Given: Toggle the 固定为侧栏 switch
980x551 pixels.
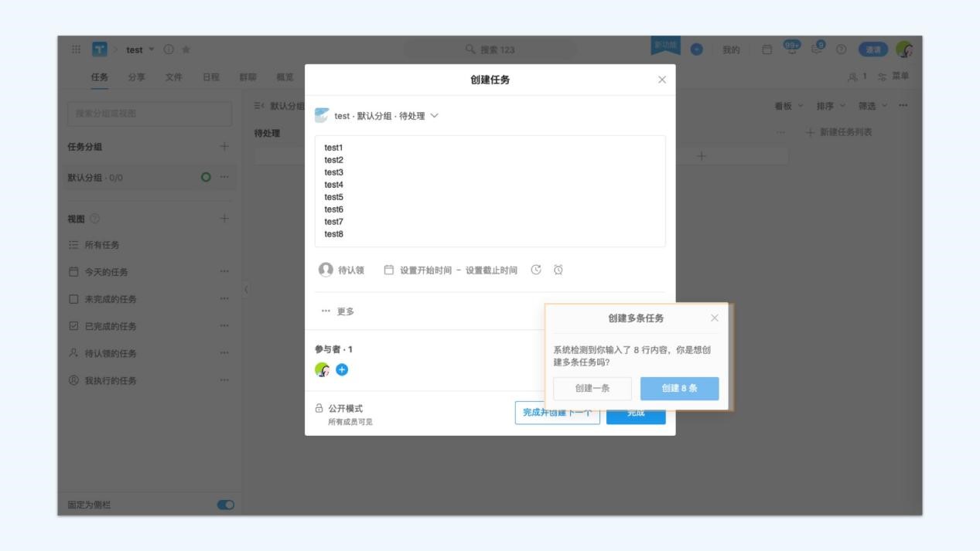Looking at the screenshot, I should click(225, 505).
